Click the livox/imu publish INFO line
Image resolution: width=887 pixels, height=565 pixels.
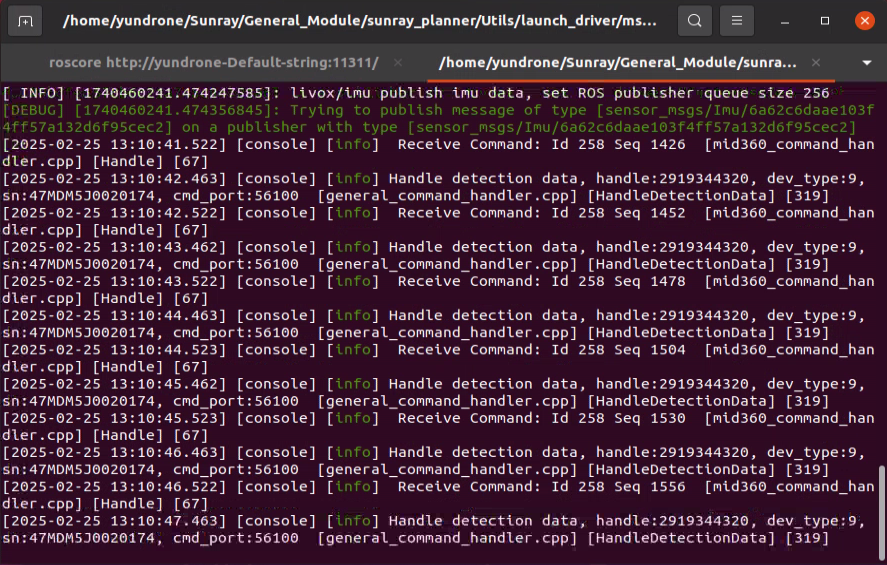point(416,93)
